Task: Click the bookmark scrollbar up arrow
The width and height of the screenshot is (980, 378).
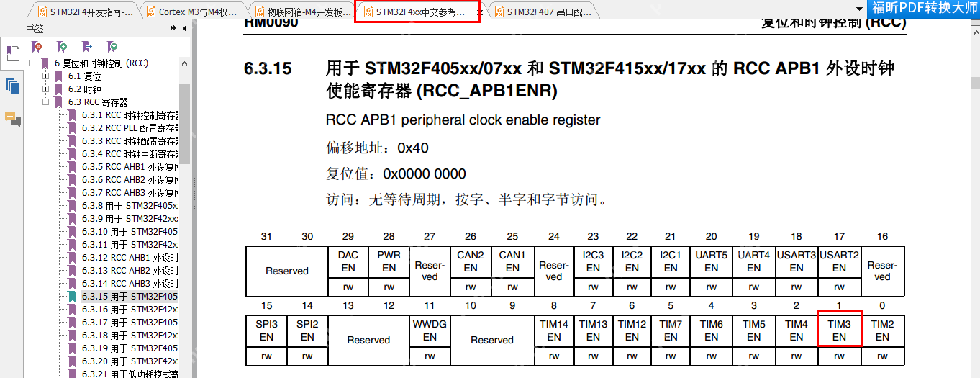Action: pyautogui.click(x=184, y=64)
